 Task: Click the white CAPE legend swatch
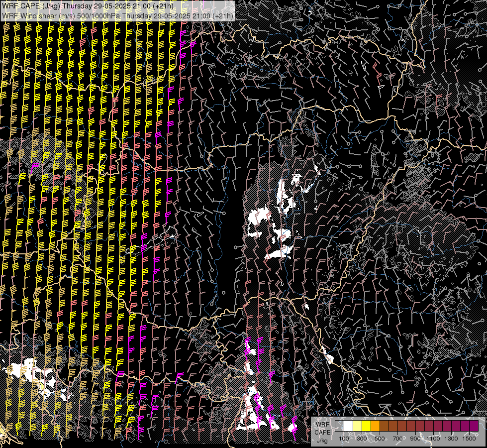click(349, 426)
